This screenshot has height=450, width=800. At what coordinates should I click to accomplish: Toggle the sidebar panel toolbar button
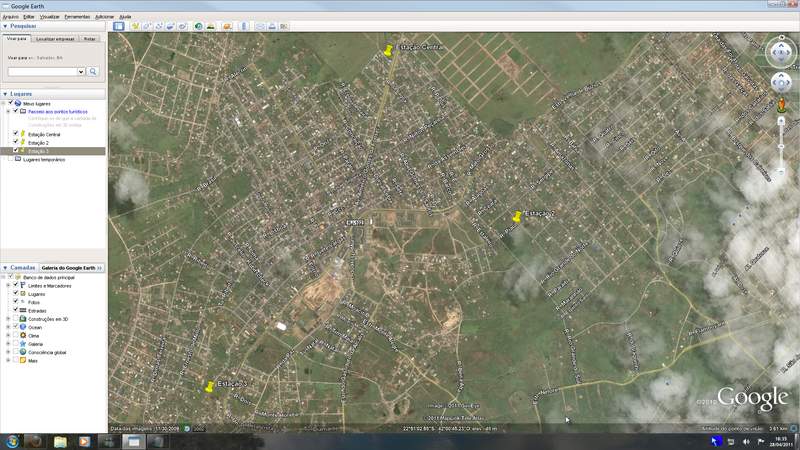point(119,26)
